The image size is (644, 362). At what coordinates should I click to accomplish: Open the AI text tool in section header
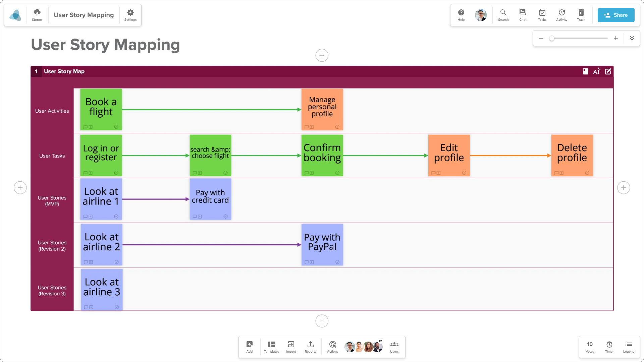pyautogui.click(x=597, y=71)
